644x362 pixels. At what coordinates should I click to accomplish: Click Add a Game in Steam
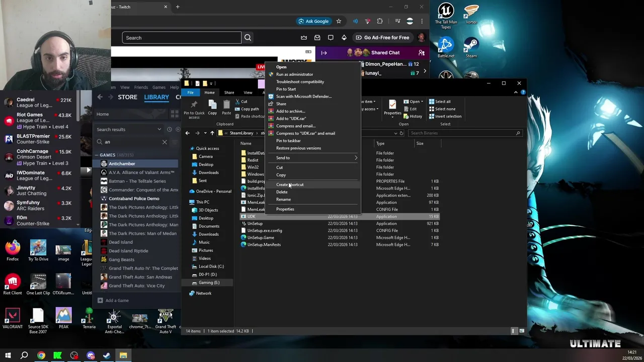pyautogui.click(x=113, y=301)
